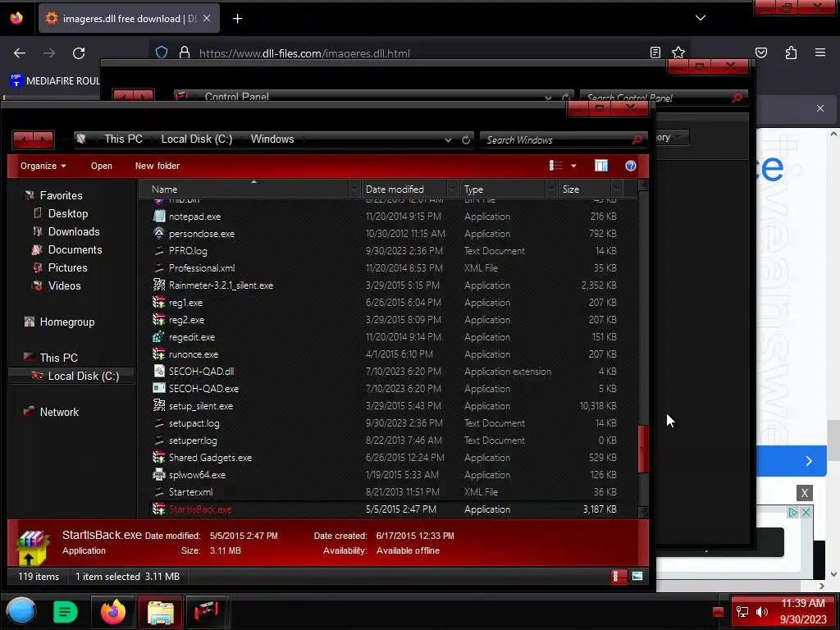Open the Firefox list all tabs chevron
Image resolution: width=840 pixels, height=630 pixels.
pos(701,18)
